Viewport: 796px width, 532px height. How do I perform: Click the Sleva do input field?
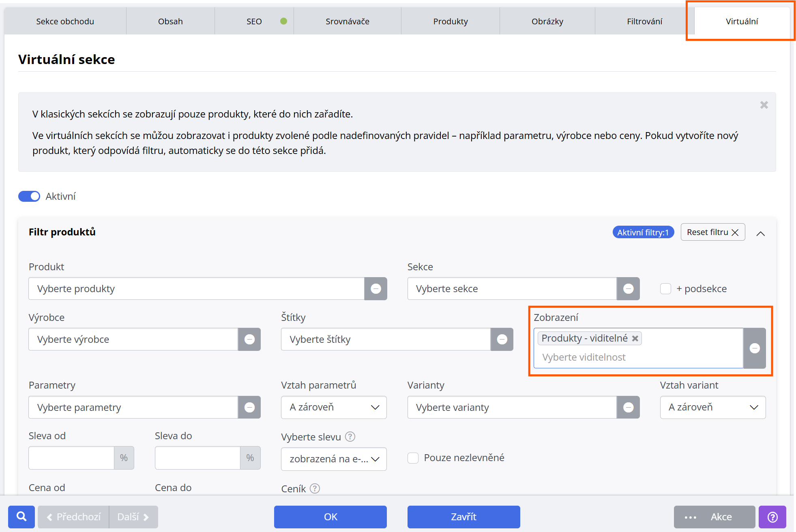pyautogui.click(x=197, y=458)
